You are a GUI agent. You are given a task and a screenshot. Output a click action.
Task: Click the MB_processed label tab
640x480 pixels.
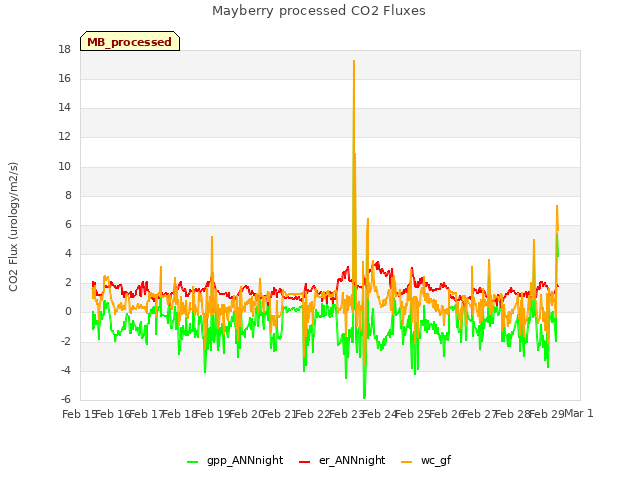click(130, 41)
